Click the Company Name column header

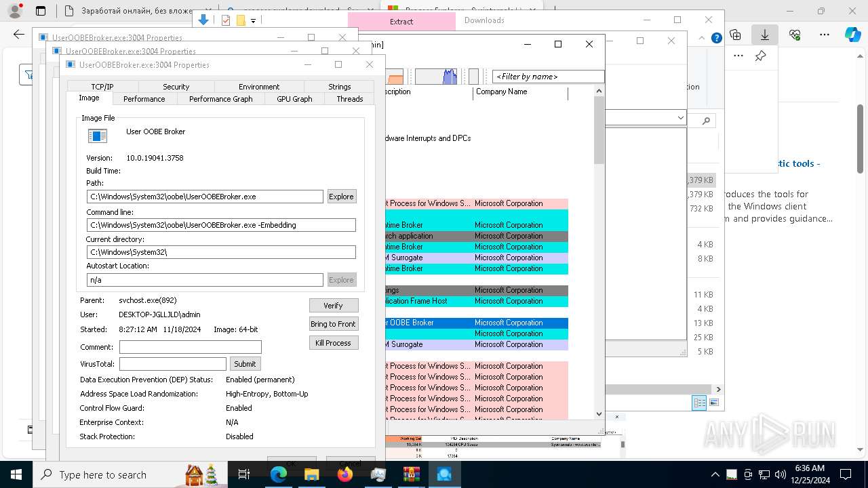(x=520, y=92)
